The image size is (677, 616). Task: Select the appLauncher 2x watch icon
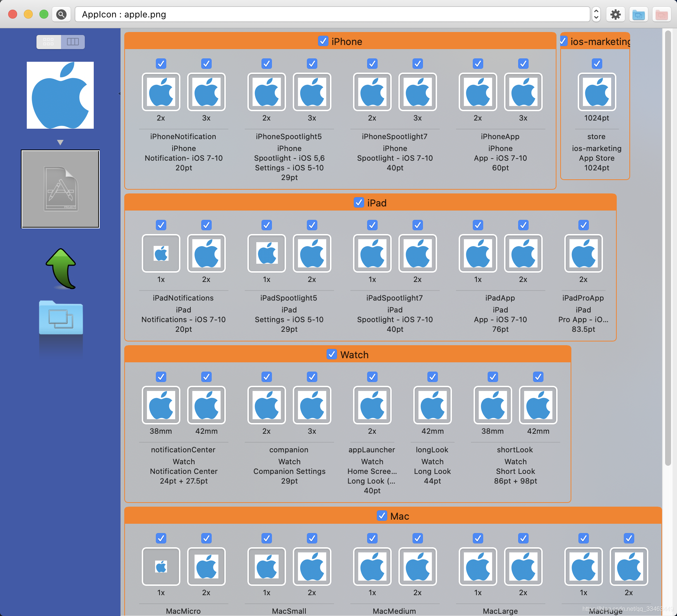click(x=372, y=405)
